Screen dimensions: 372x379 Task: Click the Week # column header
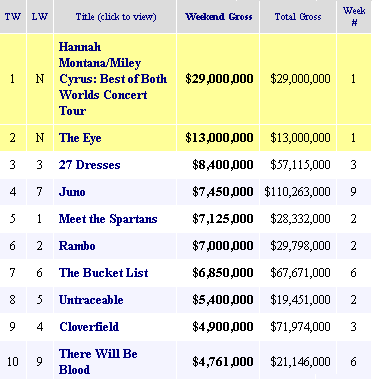pyautogui.click(x=354, y=17)
